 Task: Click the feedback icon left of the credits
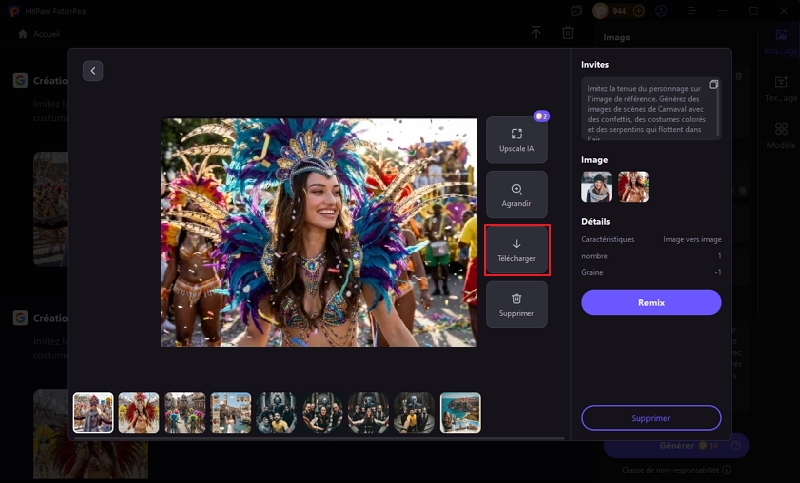pos(576,11)
